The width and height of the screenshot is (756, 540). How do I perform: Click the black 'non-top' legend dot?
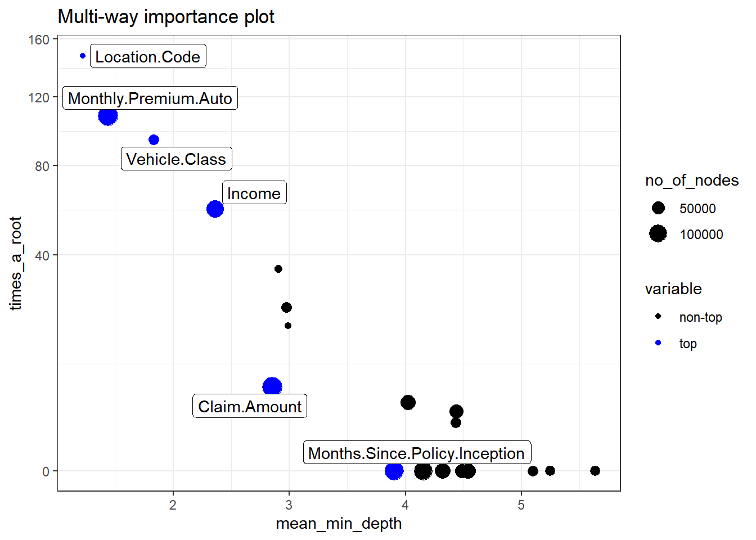658,317
